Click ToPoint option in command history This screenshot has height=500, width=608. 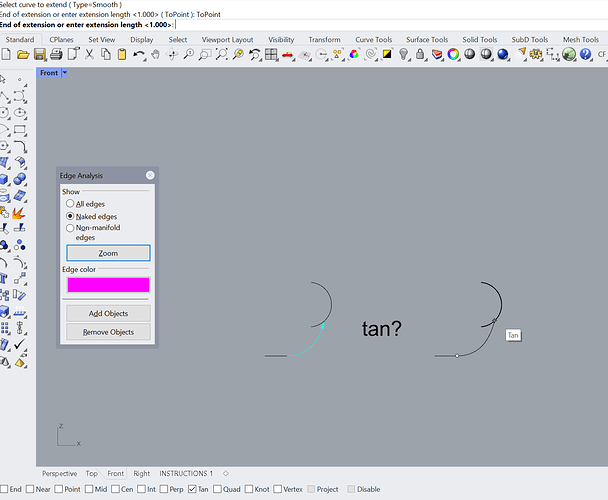pos(177,14)
